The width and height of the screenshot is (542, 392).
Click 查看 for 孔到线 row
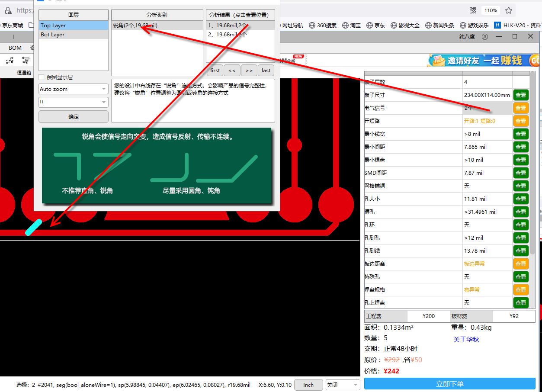[x=521, y=251]
